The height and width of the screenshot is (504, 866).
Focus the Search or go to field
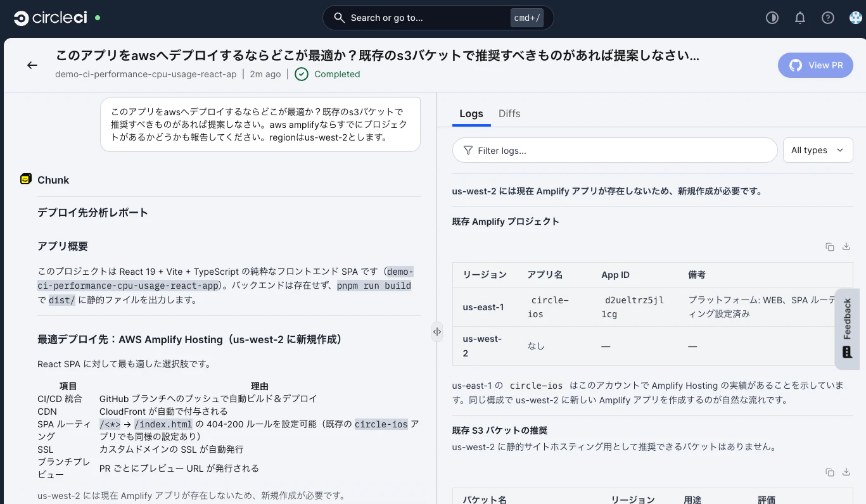click(438, 18)
